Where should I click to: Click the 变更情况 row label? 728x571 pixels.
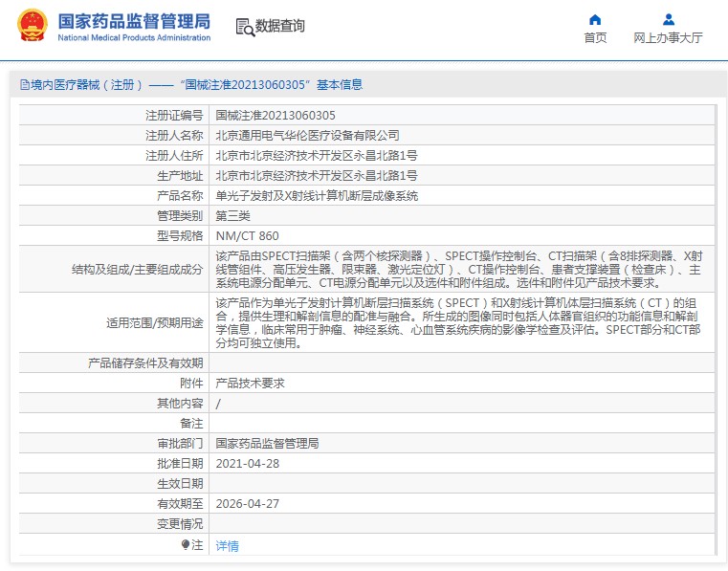coord(180,523)
